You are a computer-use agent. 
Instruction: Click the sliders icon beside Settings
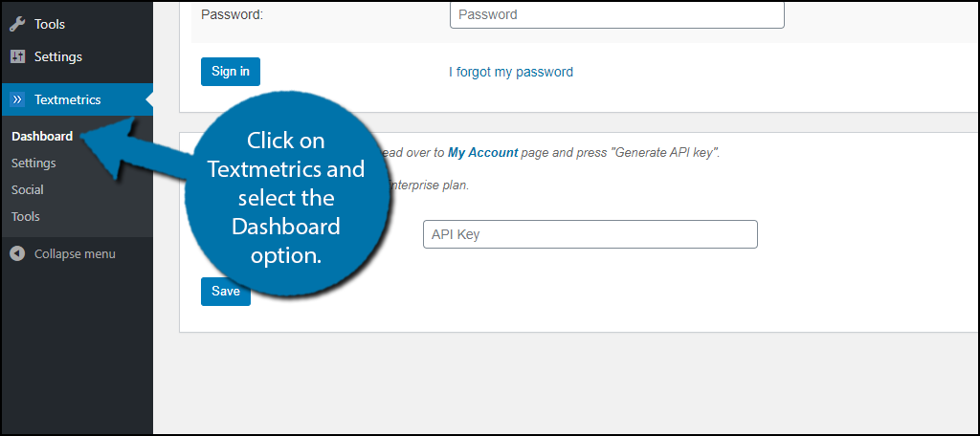17,56
